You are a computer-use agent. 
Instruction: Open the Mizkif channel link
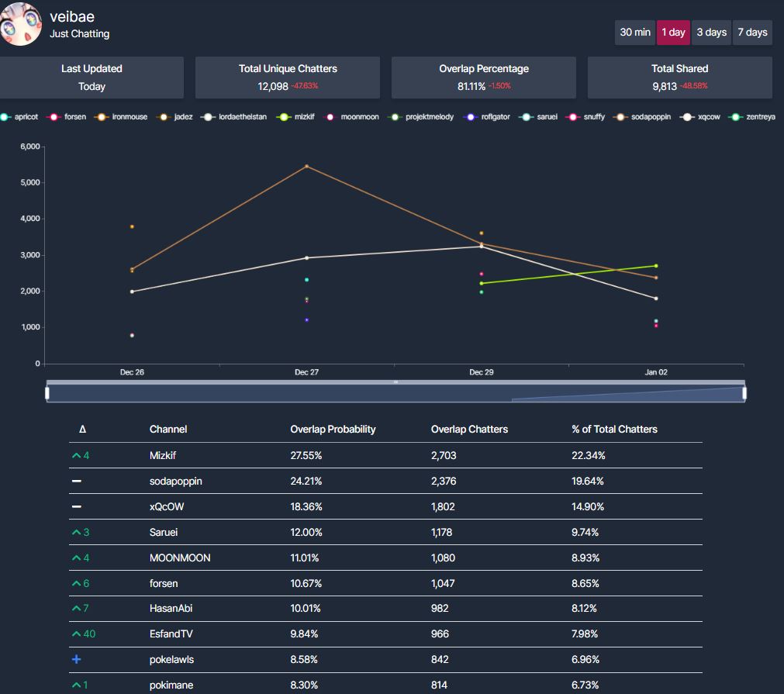(163, 455)
